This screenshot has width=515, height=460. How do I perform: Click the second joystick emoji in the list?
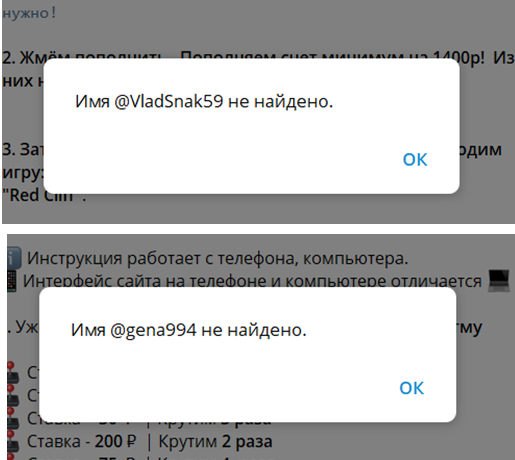[13, 395]
